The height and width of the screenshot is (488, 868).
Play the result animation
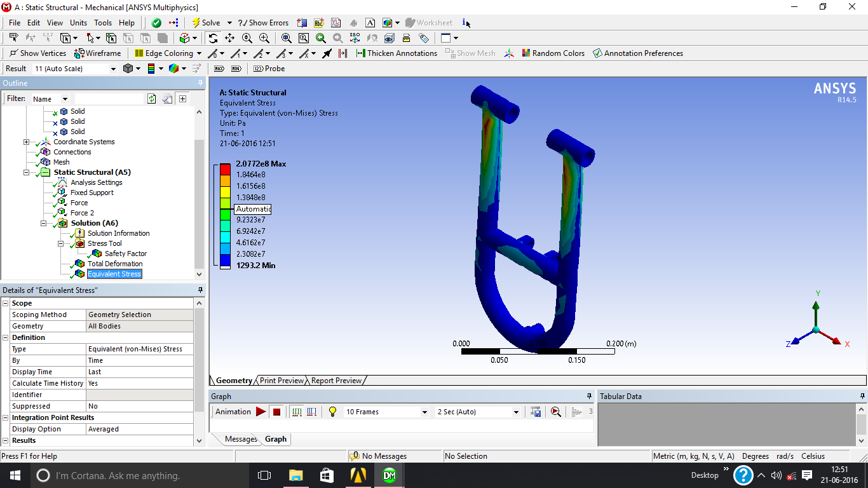click(x=261, y=412)
